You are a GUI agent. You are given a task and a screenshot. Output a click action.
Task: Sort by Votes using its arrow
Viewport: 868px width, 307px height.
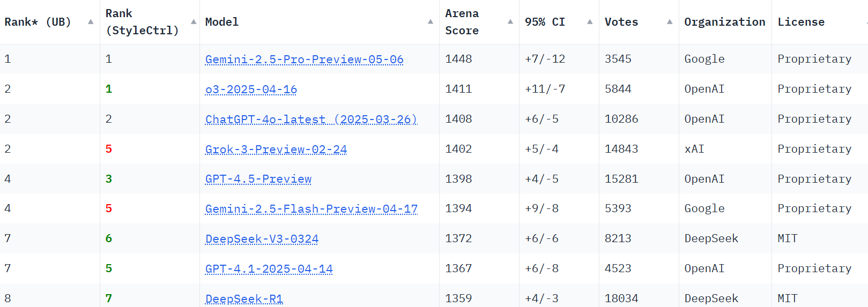(670, 22)
